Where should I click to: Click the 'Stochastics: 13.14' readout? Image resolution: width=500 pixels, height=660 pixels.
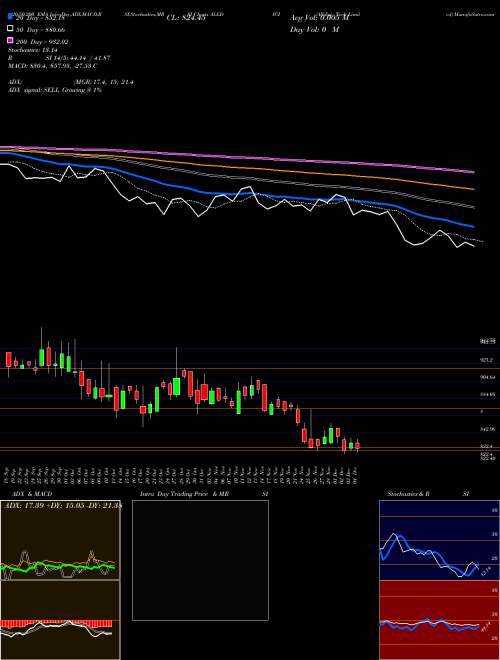click(x=33, y=50)
